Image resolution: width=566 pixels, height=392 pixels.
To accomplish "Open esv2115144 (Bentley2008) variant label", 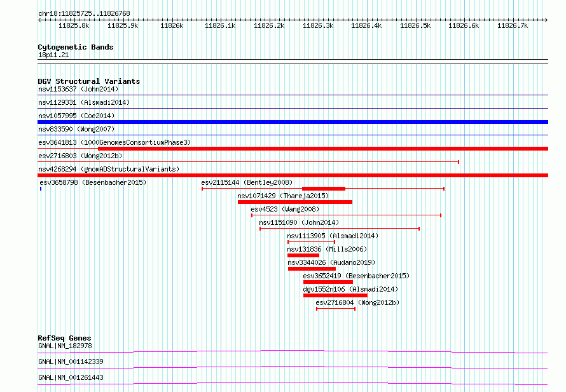I will pyautogui.click(x=247, y=182).
